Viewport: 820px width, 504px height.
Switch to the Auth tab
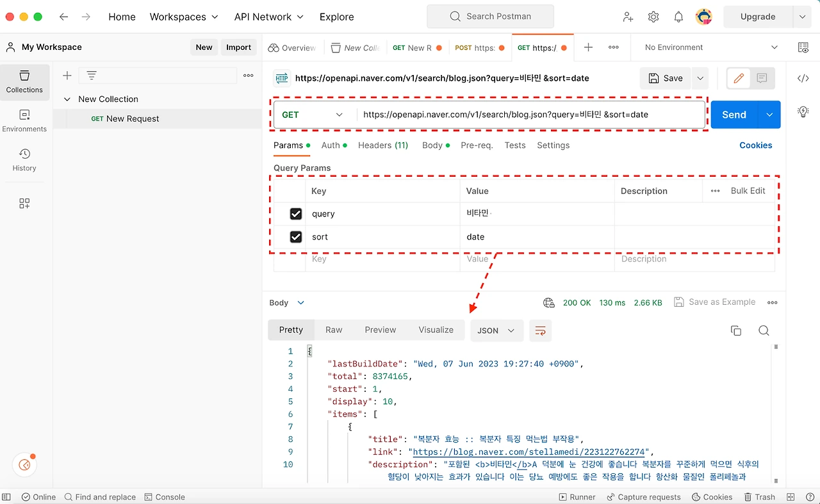[334, 145]
